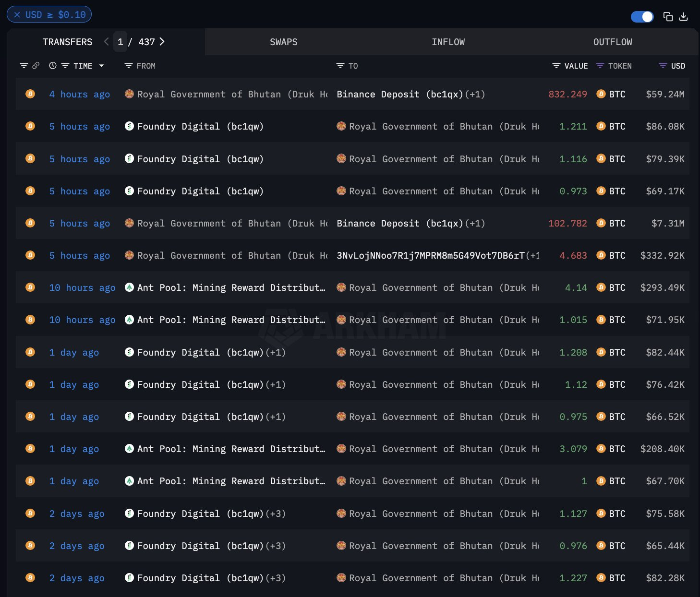Click the USD column filter icon
Screen dimensions: 700x597
663,66
